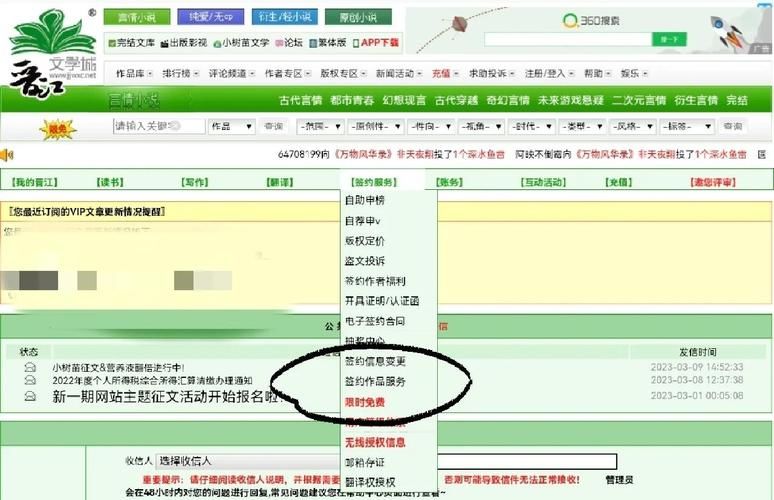The height and width of the screenshot is (500, 774).
Task: Select 开具证明/认证函 menu entry
Action: click(382, 301)
